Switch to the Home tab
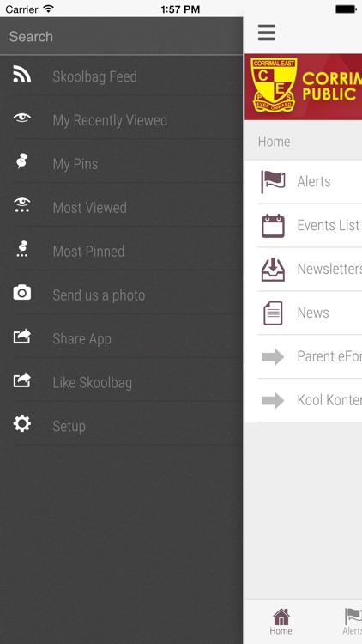This screenshot has height=644, width=362. [x=281, y=622]
